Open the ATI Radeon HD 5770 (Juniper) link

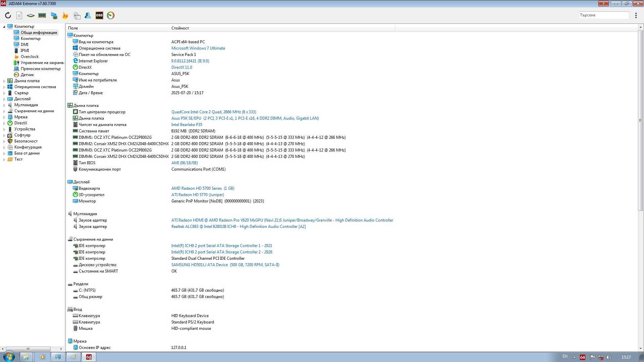[x=198, y=195]
